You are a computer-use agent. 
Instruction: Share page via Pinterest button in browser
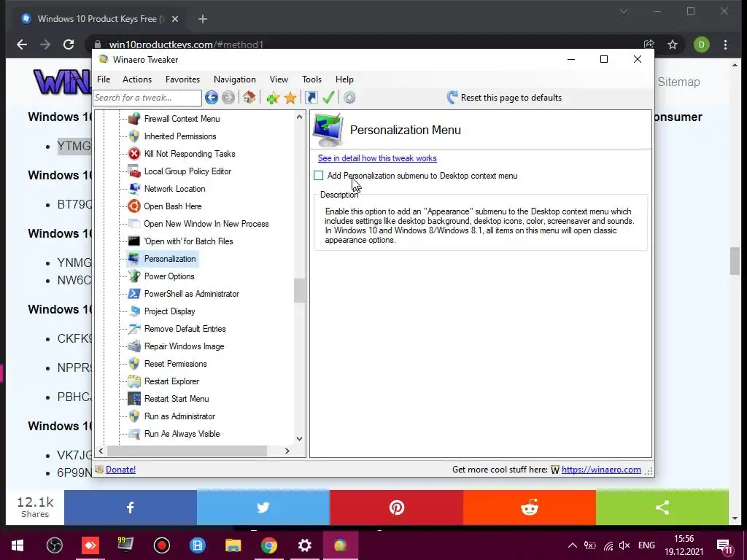coord(396,507)
